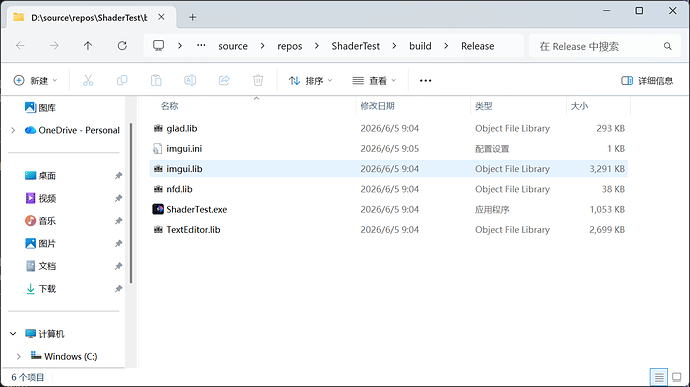This screenshot has height=387, width=690.
Task: Switch to large thumbnails view icon
Action: click(677, 377)
